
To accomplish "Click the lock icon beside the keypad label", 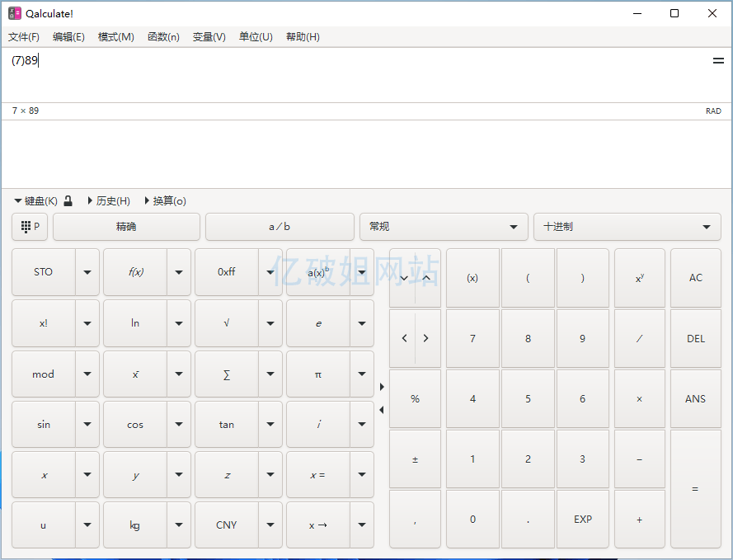I will click(x=68, y=200).
